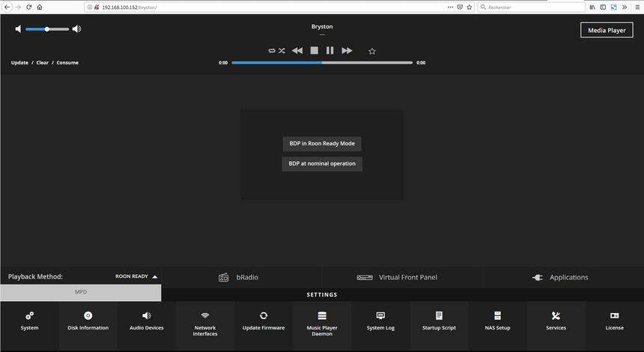Open Startup Script document icon

coord(439,315)
